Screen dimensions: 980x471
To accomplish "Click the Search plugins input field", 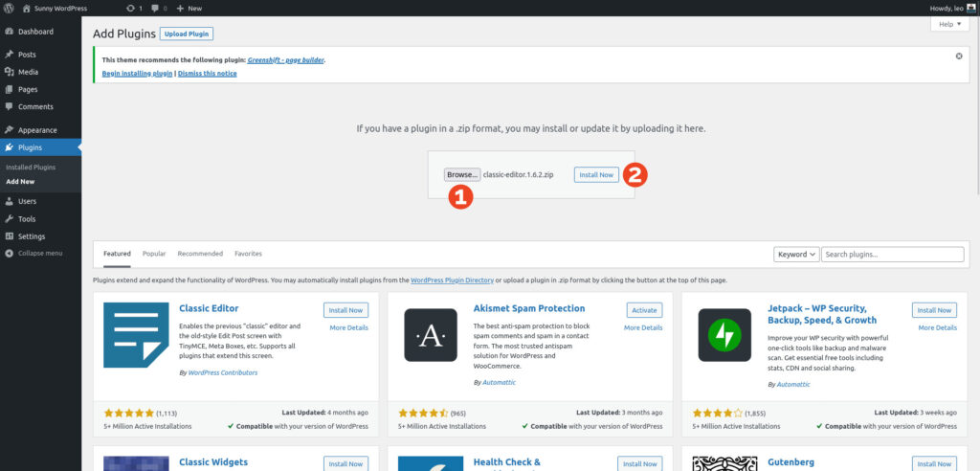I will coord(892,255).
